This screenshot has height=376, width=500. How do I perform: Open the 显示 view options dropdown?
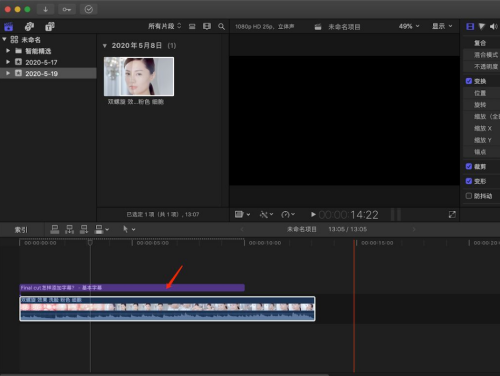[x=442, y=26]
